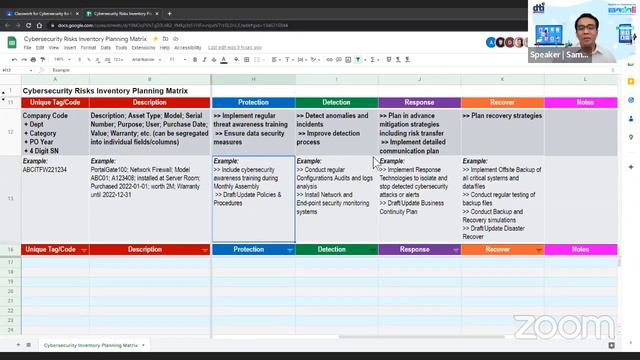Reload the browser page
This screenshot has height=360, width=640.
[x=28, y=25]
